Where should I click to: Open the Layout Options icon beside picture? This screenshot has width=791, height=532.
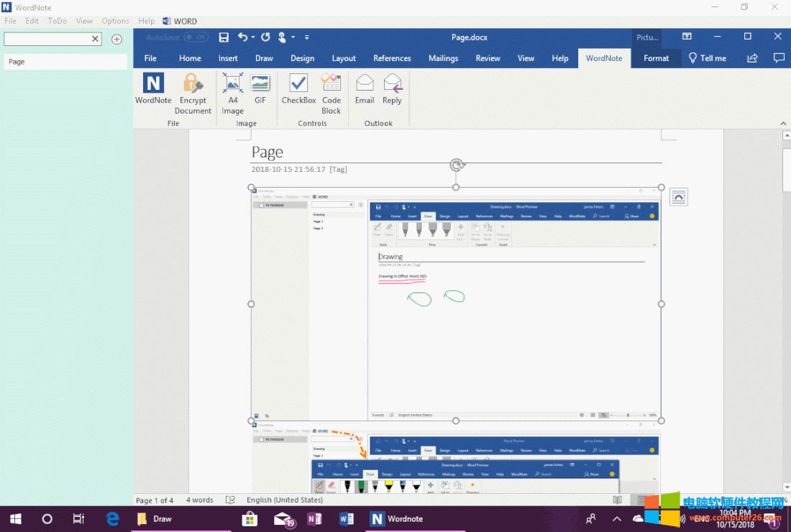678,196
